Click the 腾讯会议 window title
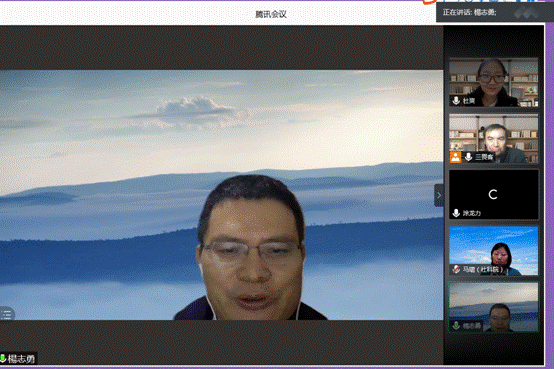Screen dimensions: 554x369 271,14
